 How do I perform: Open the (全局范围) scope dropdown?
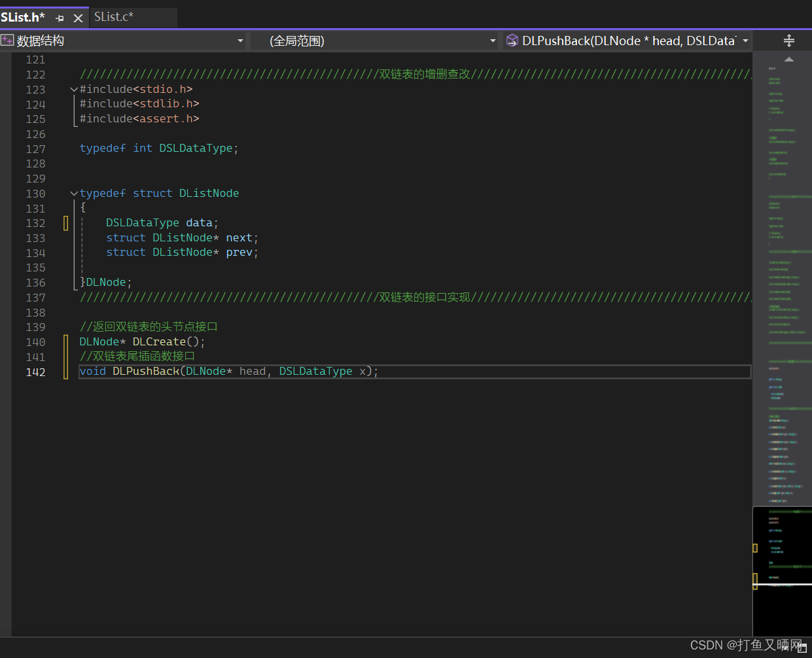tap(493, 41)
